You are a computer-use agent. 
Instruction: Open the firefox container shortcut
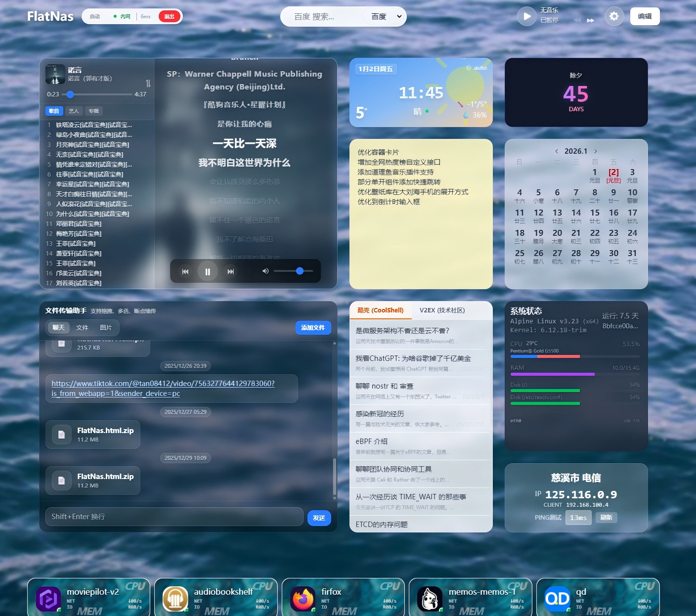pyautogui.click(x=303, y=599)
